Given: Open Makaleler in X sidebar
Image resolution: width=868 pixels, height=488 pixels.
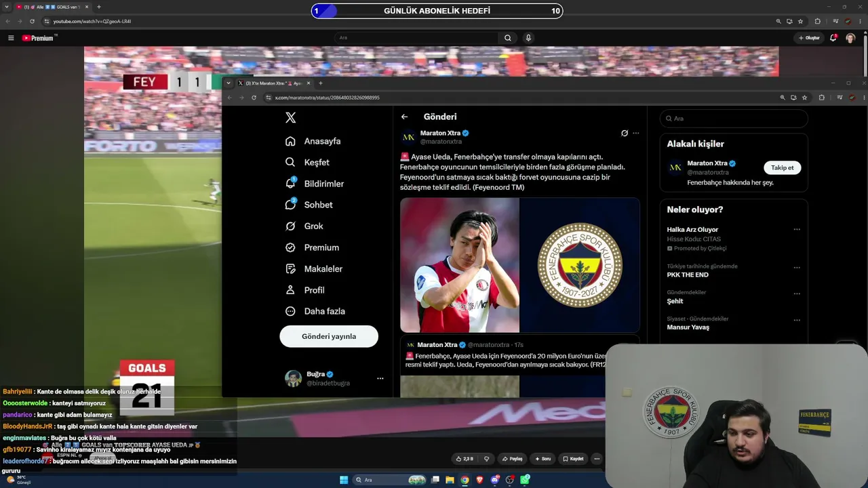Looking at the screenshot, I should tap(314, 269).
